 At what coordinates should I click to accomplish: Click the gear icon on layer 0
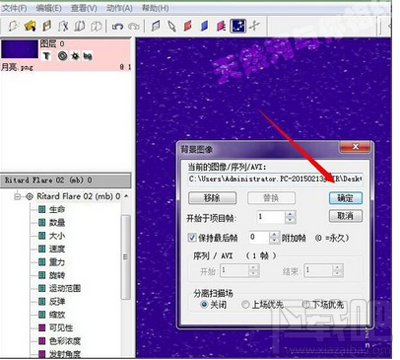click(x=75, y=56)
